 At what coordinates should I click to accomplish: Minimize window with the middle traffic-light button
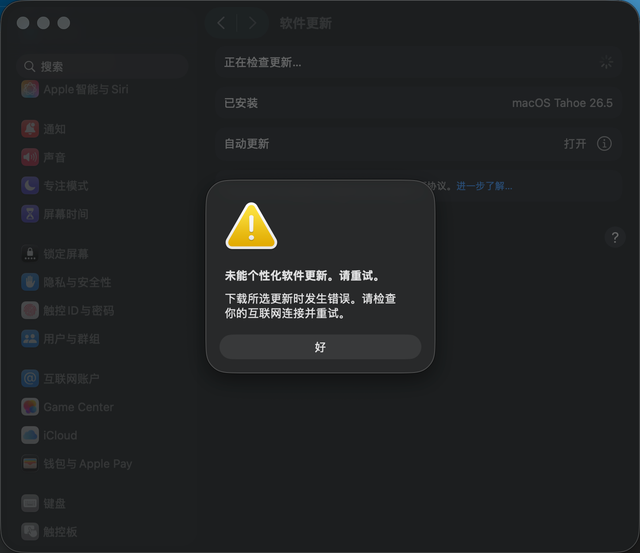point(43,23)
